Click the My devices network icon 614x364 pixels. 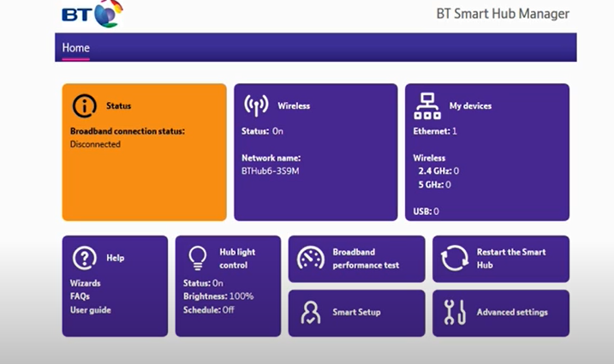point(427,105)
